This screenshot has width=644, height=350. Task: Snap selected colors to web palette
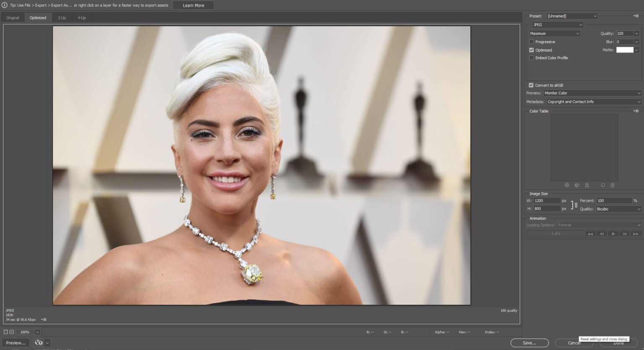click(x=577, y=185)
